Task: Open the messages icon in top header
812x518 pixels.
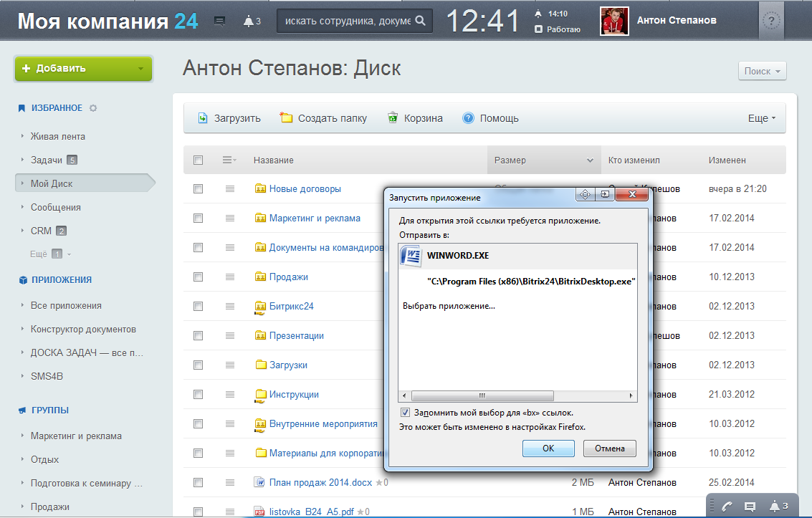Action: [x=219, y=21]
